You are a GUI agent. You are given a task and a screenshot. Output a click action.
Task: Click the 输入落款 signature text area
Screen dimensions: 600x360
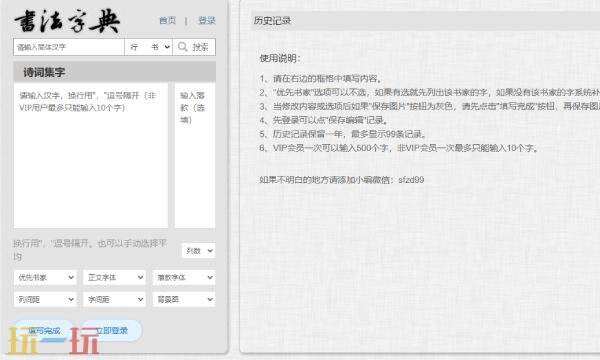(x=195, y=156)
